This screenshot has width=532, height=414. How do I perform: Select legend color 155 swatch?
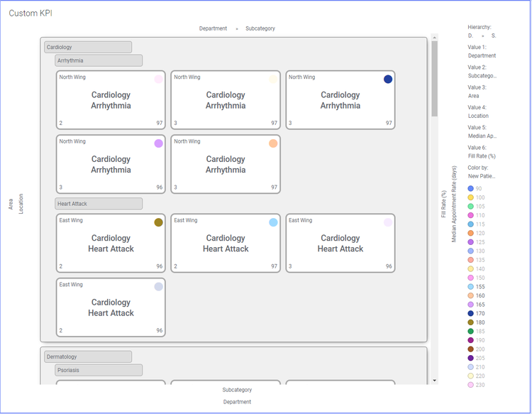coord(470,287)
